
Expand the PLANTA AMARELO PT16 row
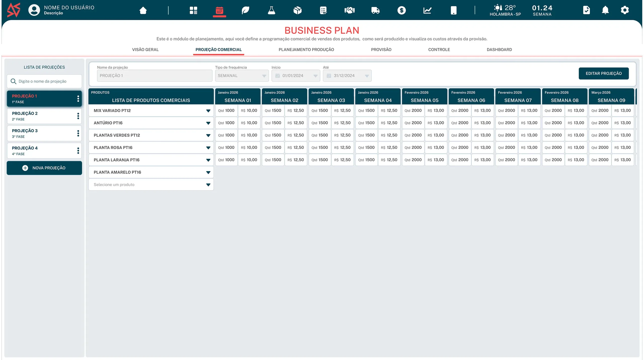208,172
